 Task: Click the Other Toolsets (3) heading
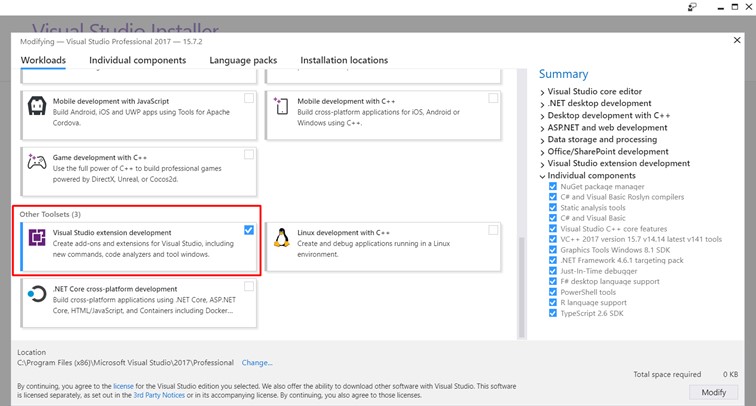click(x=50, y=214)
